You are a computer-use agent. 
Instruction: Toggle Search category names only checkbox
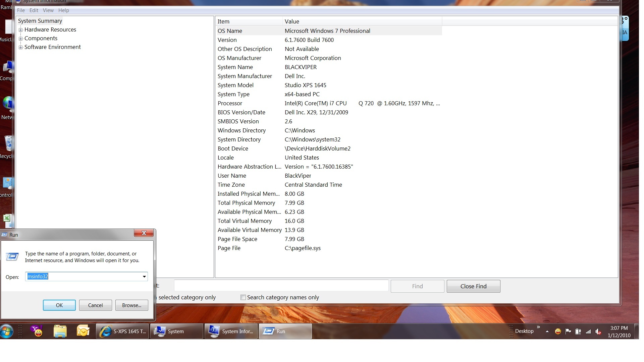pos(243,297)
